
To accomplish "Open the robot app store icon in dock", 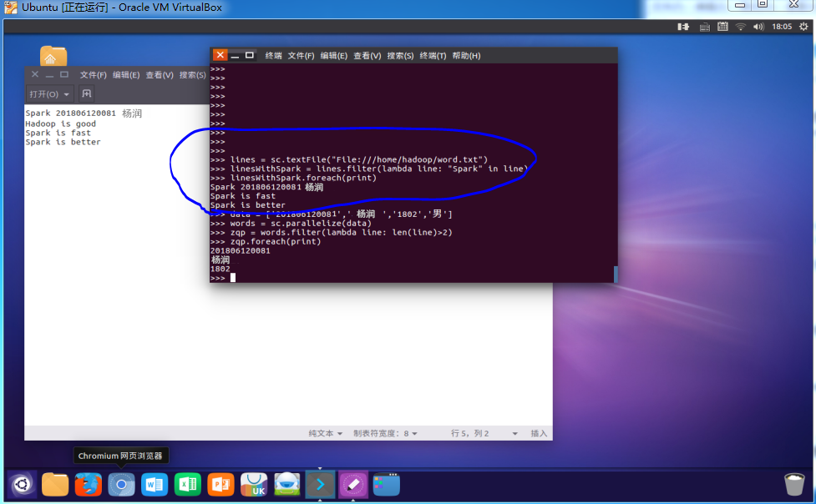I will click(287, 485).
